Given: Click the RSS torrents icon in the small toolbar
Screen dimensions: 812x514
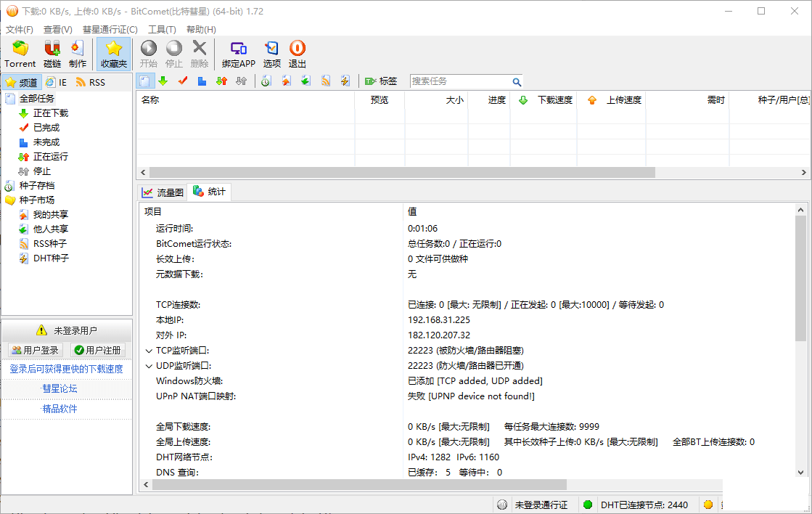Looking at the screenshot, I should tap(326, 81).
